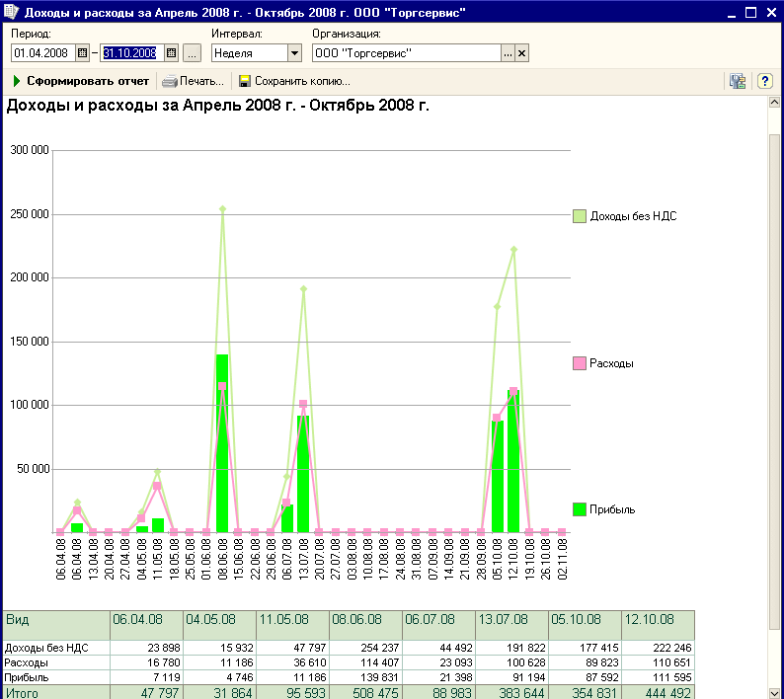The image size is (784, 699).
Task: Click Сформировать отчет button
Action: pos(81,81)
